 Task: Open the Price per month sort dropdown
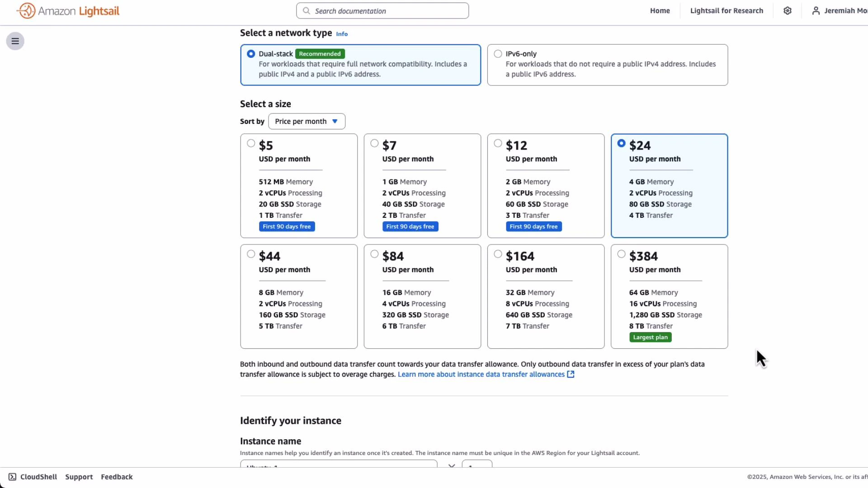(x=307, y=121)
